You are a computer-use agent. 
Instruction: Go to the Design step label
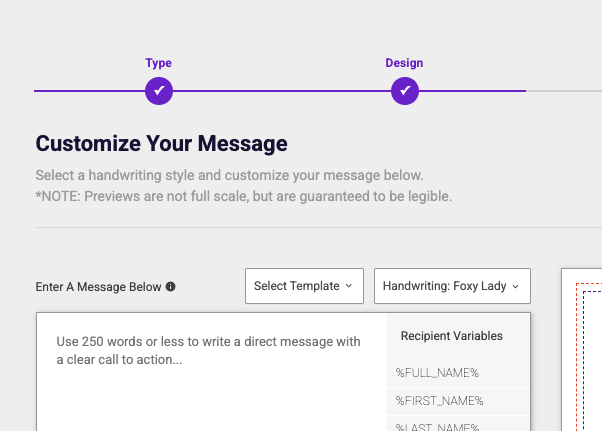click(404, 63)
